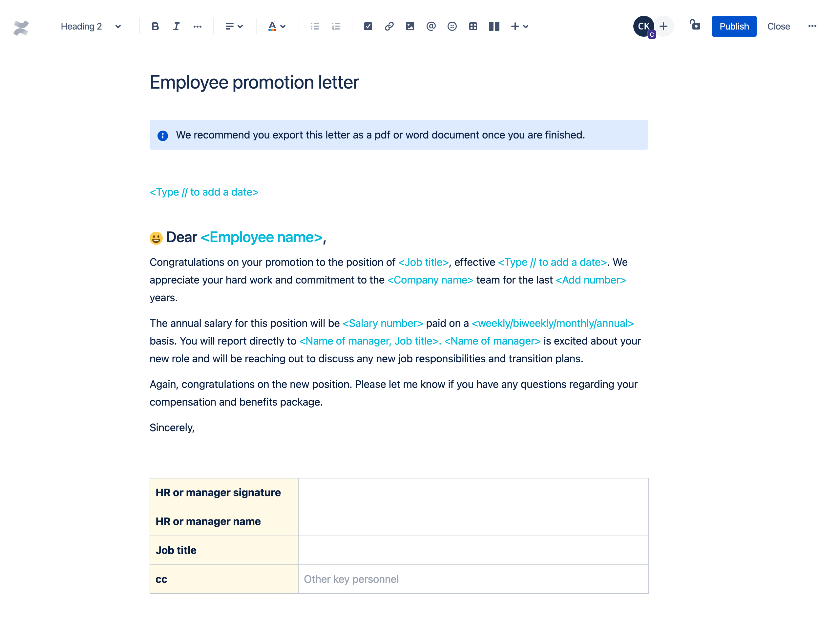Click the table insert icon

472,27
